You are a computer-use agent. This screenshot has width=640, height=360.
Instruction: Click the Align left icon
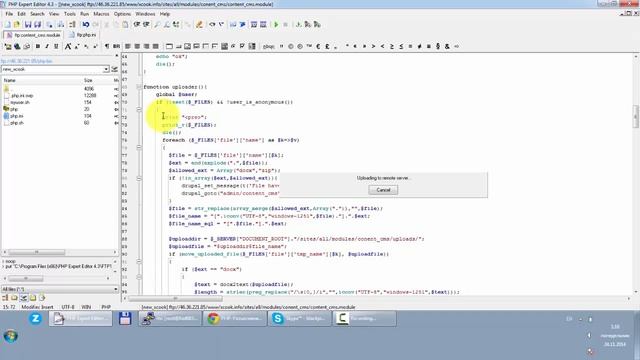128,47
